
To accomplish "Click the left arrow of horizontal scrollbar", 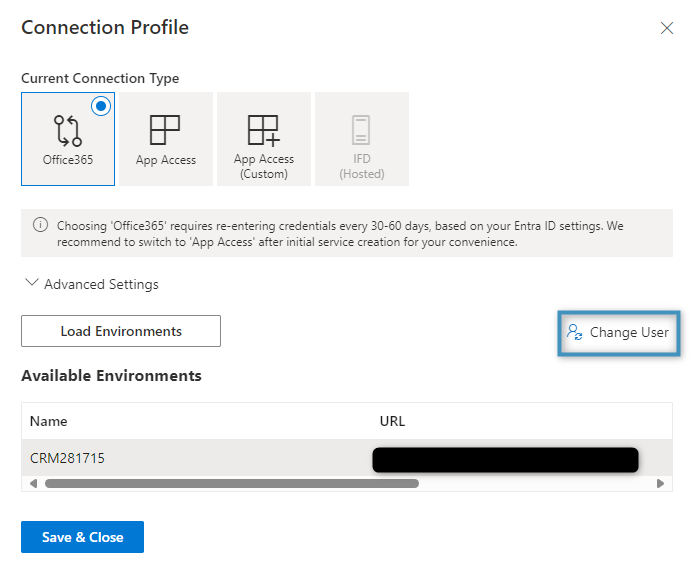I will point(33,483).
